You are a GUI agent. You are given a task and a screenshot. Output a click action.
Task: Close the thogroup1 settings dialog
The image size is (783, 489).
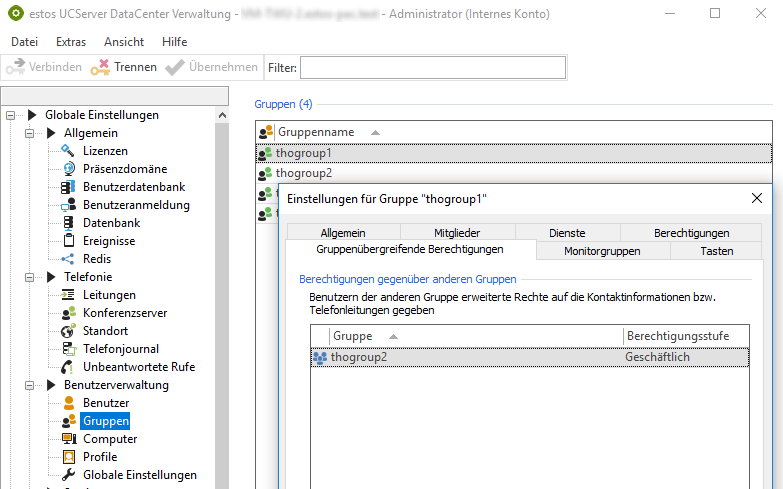757,199
